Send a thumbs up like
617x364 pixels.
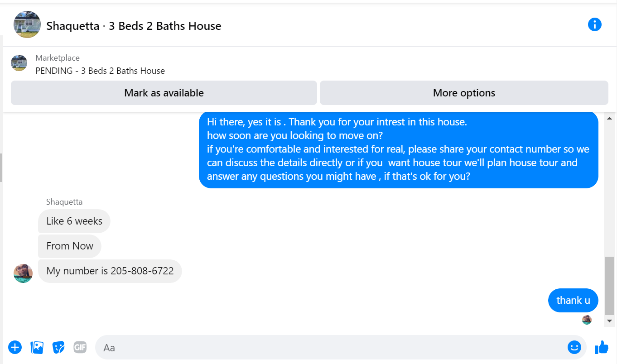tap(602, 347)
